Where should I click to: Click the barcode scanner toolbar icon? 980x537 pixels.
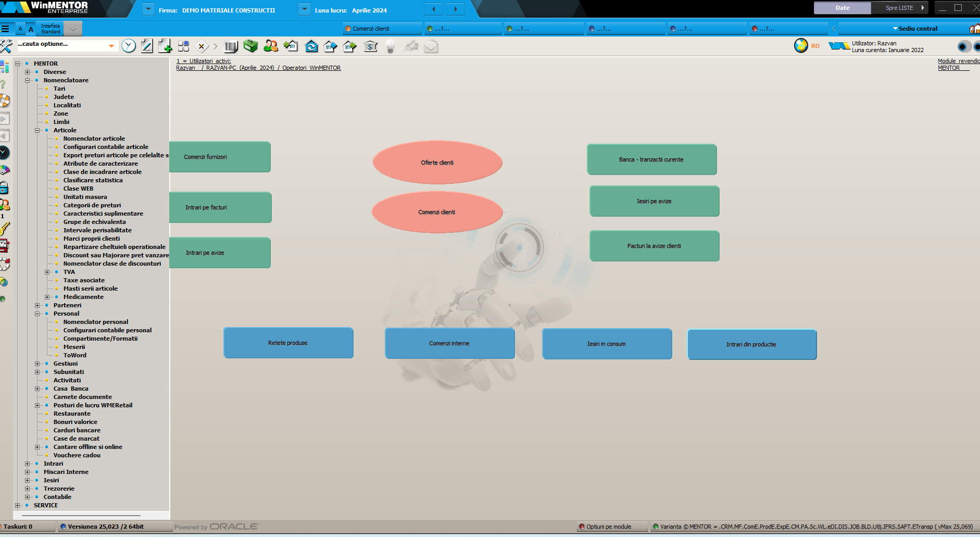click(x=231, y=47)
